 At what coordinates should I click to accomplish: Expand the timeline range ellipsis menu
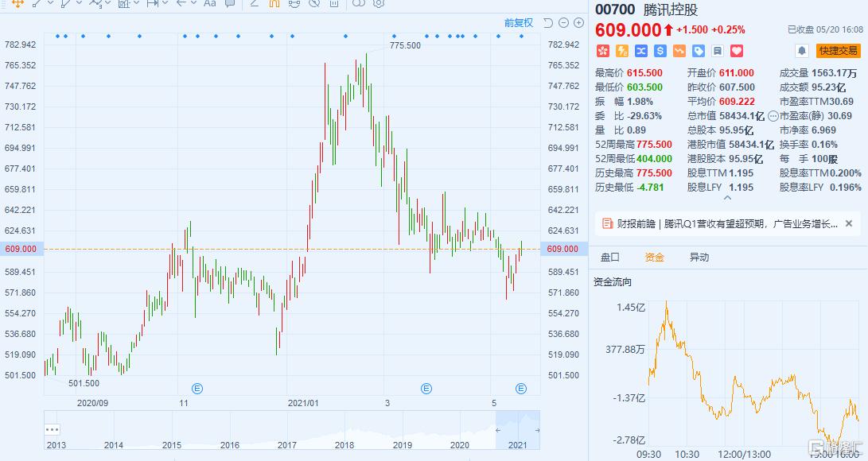click(53, 429)
